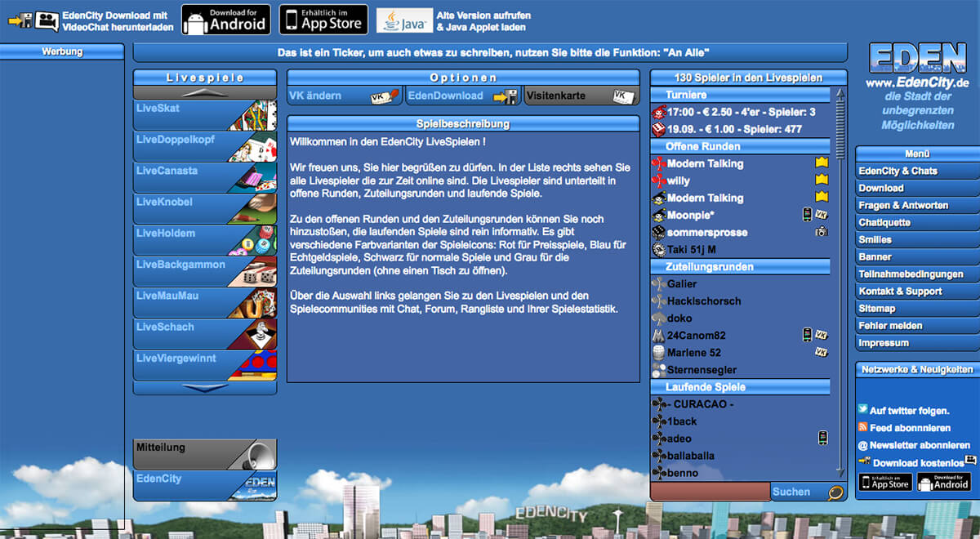Click 'Feed abonnnieren' link
The width and height of the screenshot is (980, 539).
click(910, 428)
